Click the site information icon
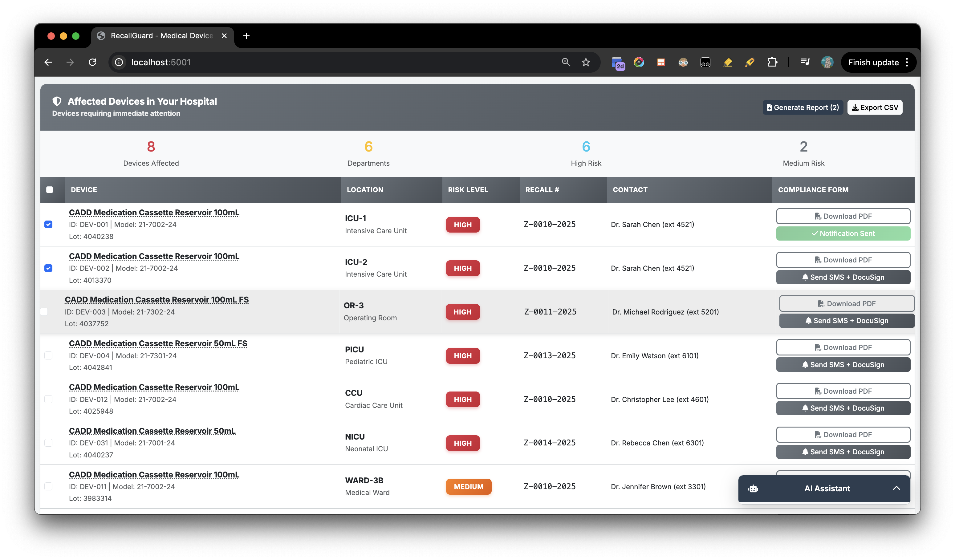The image size is (955, 560). click(x=119, y=62)
